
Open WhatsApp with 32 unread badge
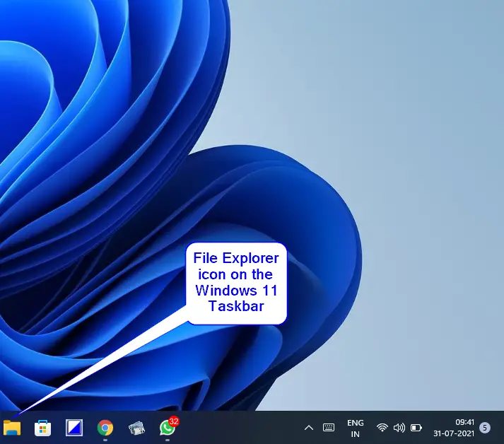168,427
